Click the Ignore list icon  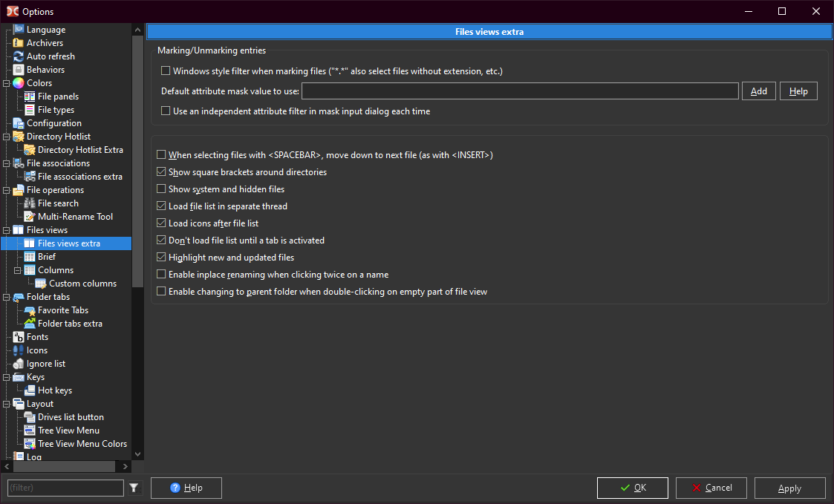tap(19, 364)
